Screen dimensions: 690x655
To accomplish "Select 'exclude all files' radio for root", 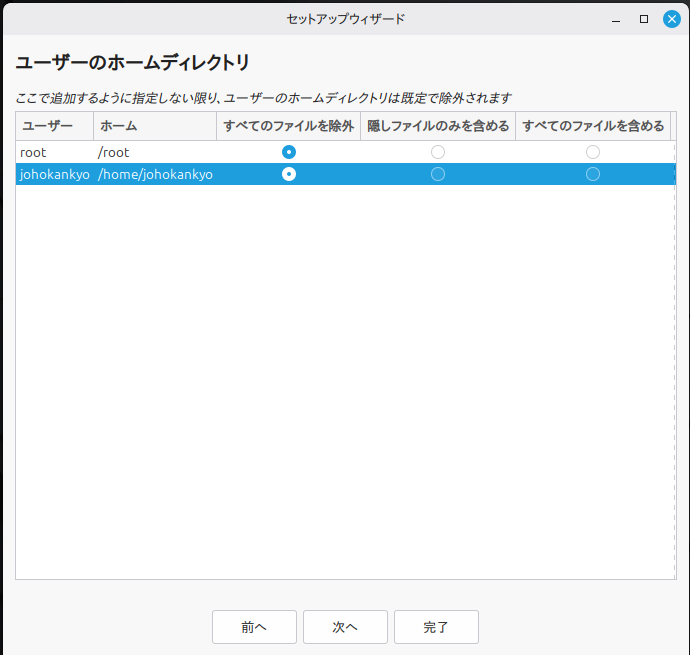I will pyautogui.click(x=289, y=152).
